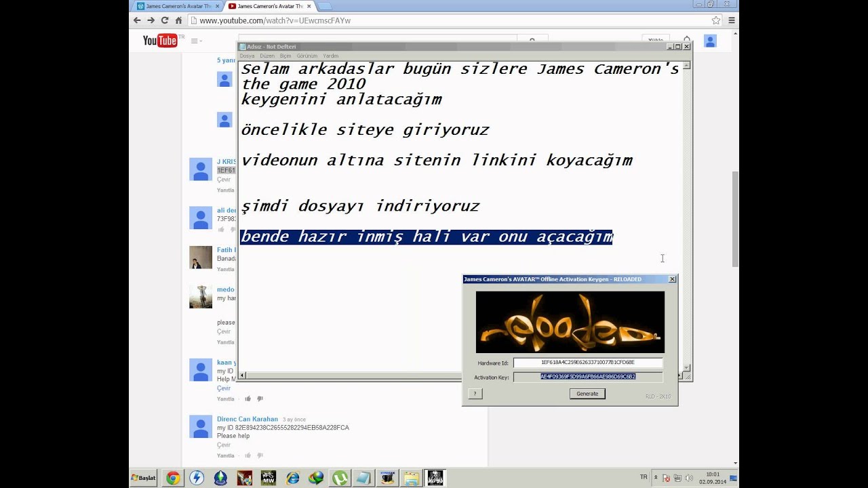The height and width of the screenshot is (488, 868).
Task: Click the 'şimdi dosyayı indiriyoruz' line
Action: (360, 206)
